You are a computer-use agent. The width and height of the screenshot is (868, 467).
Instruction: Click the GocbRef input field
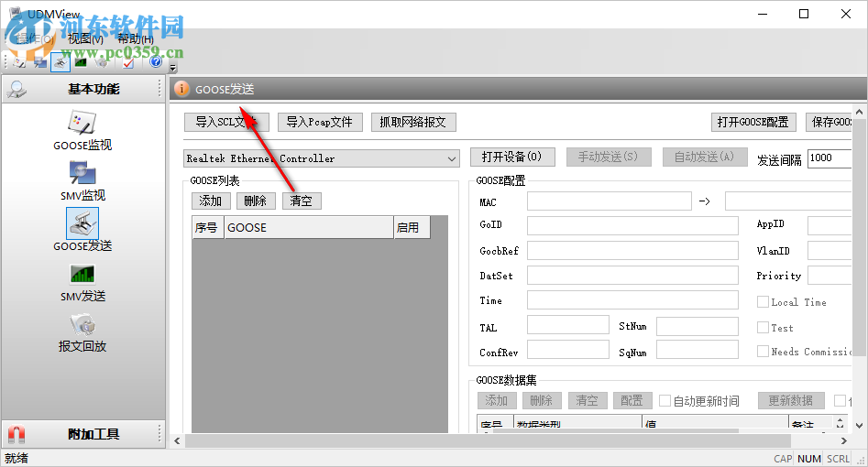(632, 250)
